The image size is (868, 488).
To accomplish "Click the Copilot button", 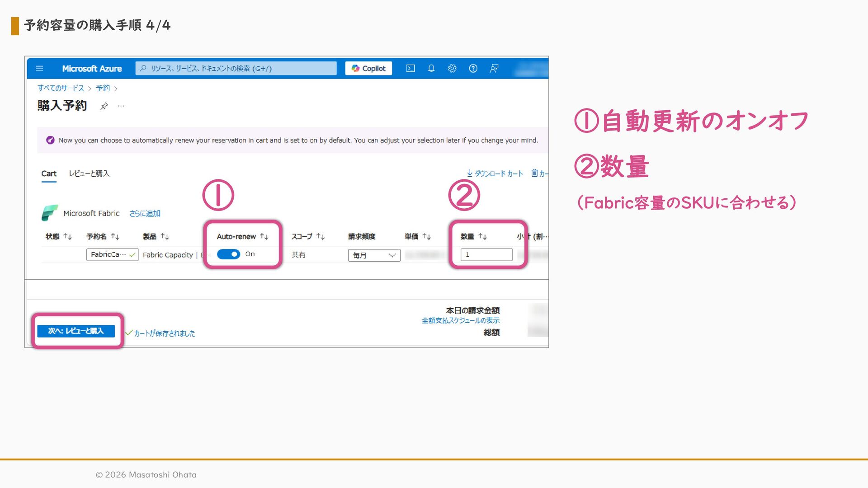I will pos(368,69).
